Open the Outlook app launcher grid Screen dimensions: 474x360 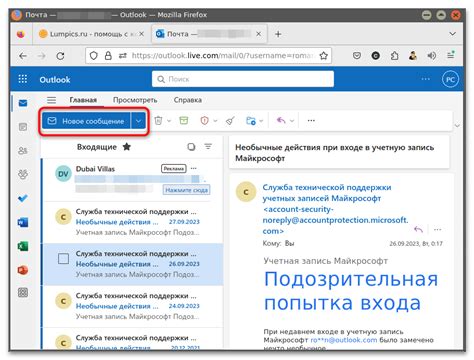coord(23,79)
